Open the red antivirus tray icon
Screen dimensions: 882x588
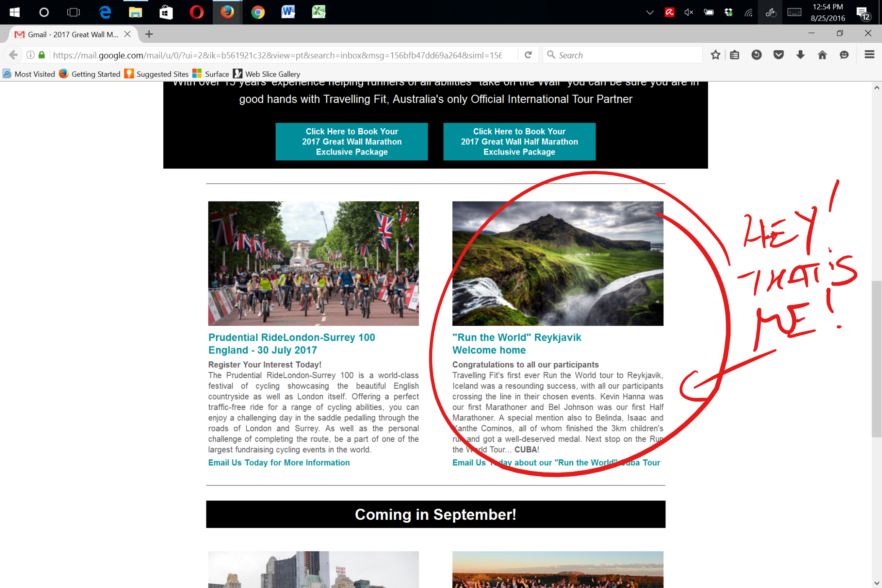pos(669,13)
